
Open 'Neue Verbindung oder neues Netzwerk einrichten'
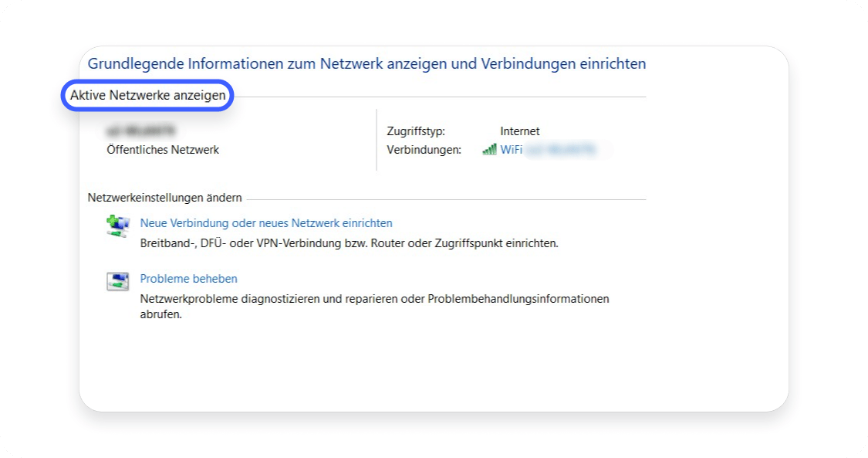pos(266,223)
